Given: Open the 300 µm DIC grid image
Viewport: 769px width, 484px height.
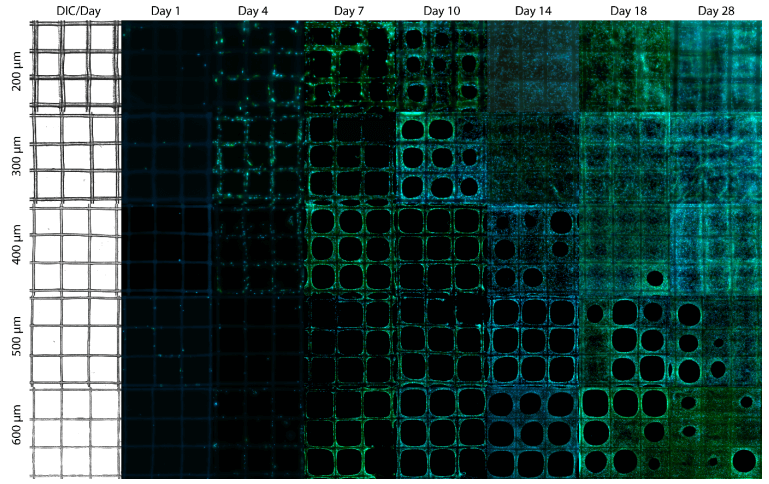Looking at the screenshot, I should [x=75, y=158].
